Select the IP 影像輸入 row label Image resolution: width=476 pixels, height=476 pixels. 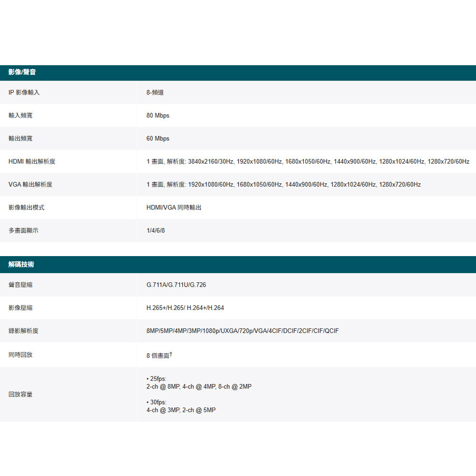(24, 92)
